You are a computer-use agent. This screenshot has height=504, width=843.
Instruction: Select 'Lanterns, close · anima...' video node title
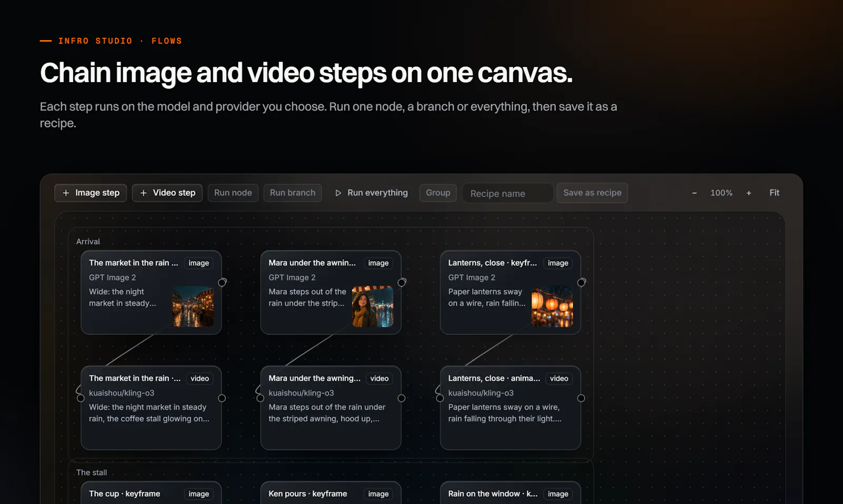(494, 378)
